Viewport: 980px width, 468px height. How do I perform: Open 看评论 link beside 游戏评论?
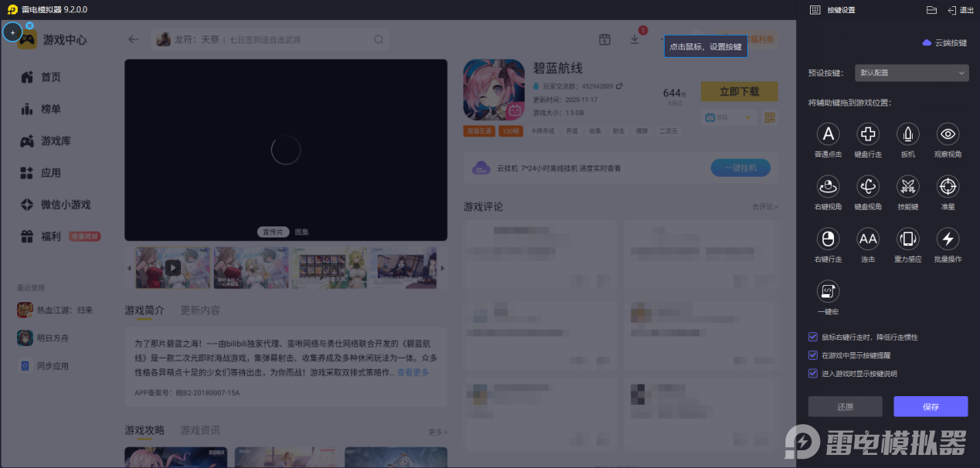click(x=765, y=207)
